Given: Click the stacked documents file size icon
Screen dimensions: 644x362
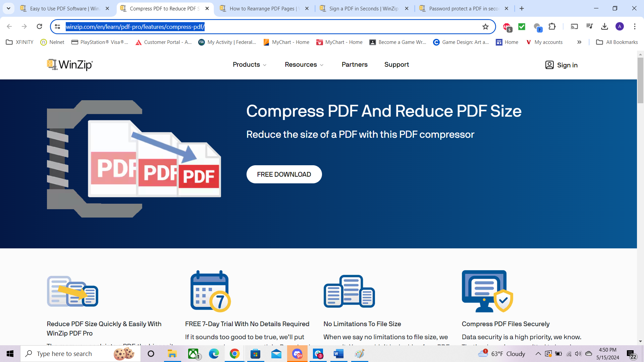Looking at the screenshot, I should [x=349, y=291].
